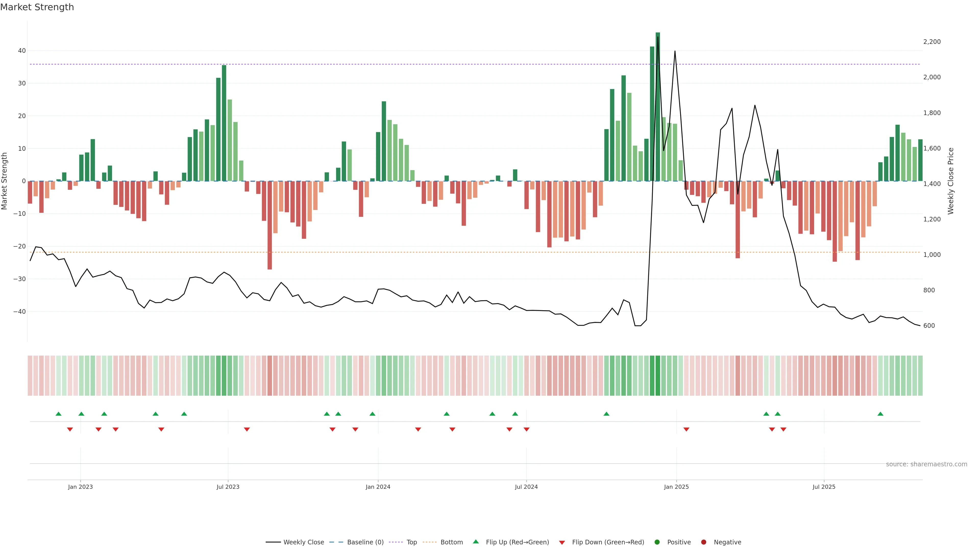The height and width of the screenshot is (551, 980).
Task: Click the Jul 2025 x-axis label
Action: pos(824,487)
